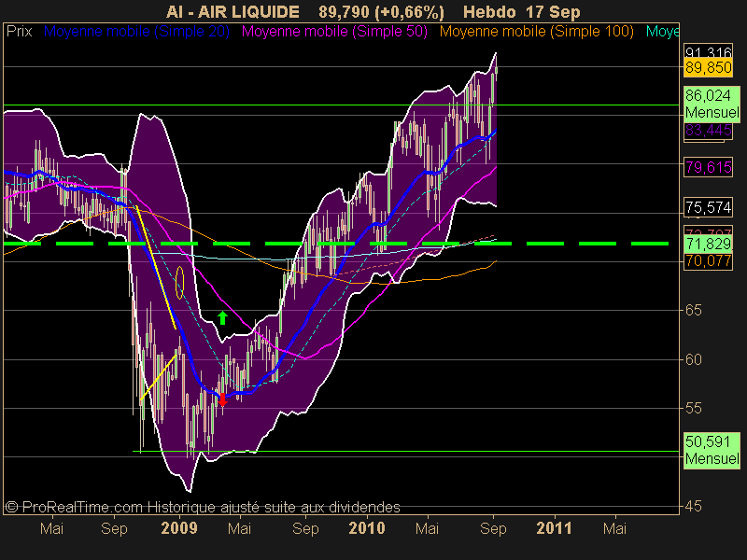Image resolution: width=747 pixels, height=560 pixels.
Task: Click the 2010 year axis label
Action: click(x=367, y=528)
